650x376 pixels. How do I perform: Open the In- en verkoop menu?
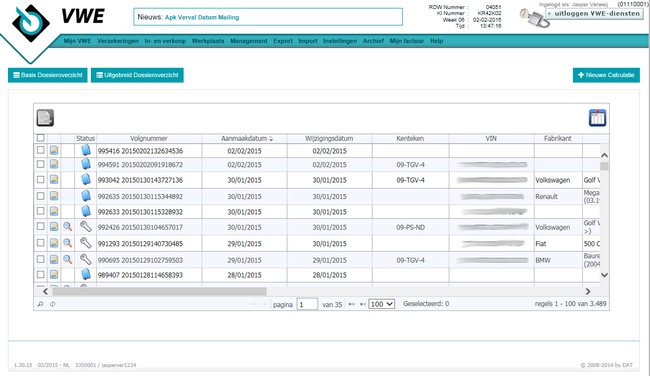pyautogui.click(x=165, y=41)
